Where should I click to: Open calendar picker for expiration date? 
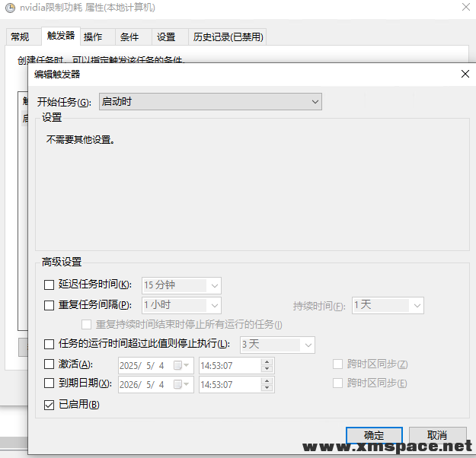click(181, 384)
